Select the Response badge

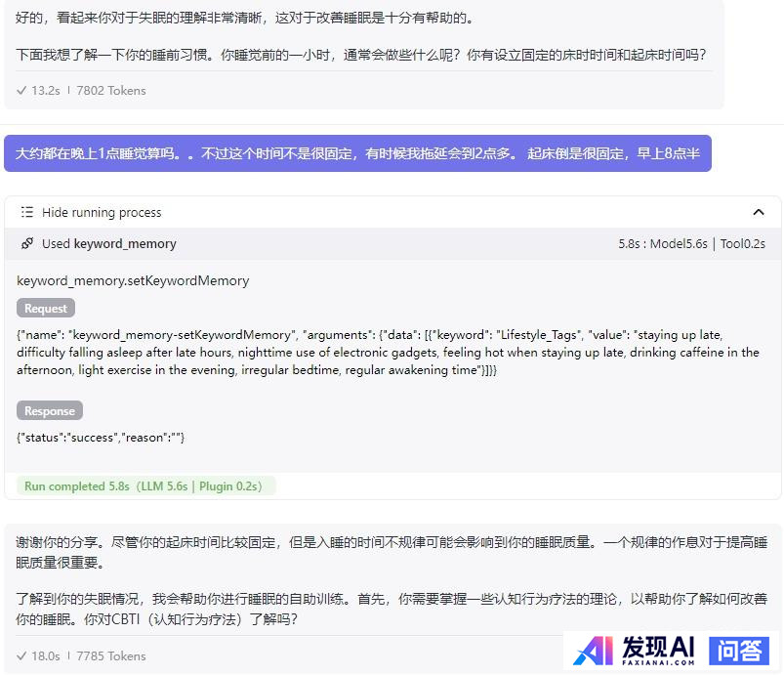pyautogui.click(x=50, y=410)
